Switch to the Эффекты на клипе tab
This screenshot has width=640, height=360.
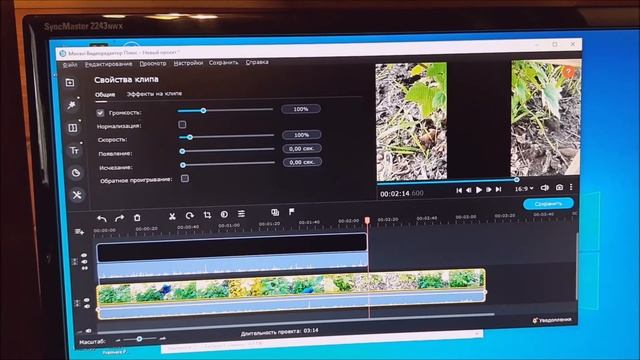click(x=154, y=94)
